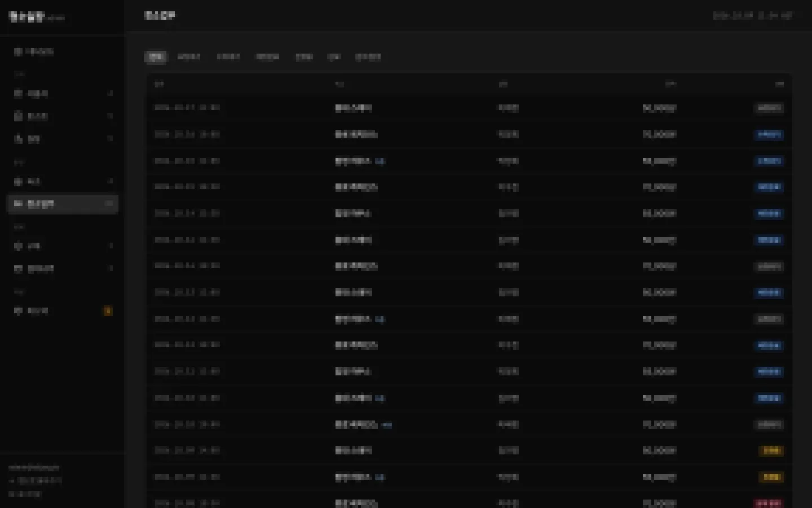Viewport: 812px width, 508px height.
Task: Click the small blue tag beside the third row's name
Action: pos(379,161)
